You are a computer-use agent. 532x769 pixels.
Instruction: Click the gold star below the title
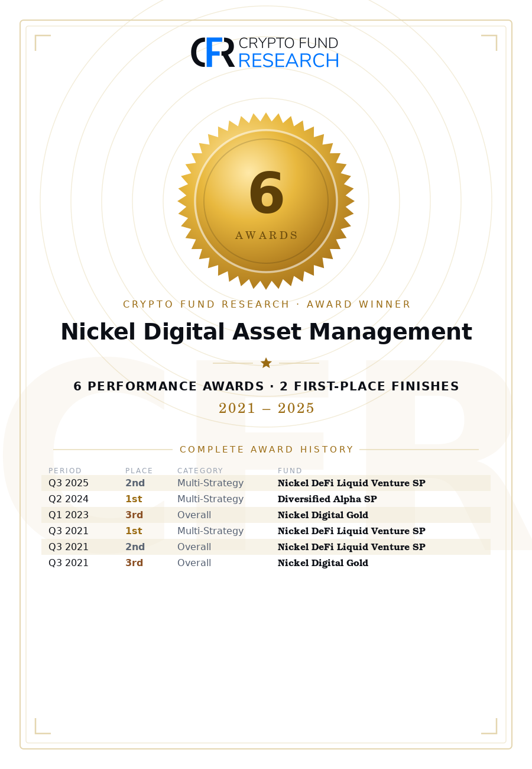click(x=266, y=363)
